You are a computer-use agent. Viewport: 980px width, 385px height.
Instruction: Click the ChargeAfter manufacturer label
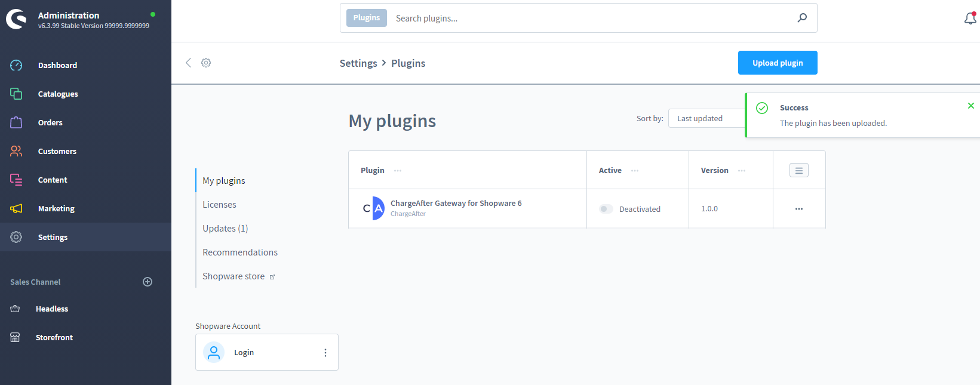408,214
